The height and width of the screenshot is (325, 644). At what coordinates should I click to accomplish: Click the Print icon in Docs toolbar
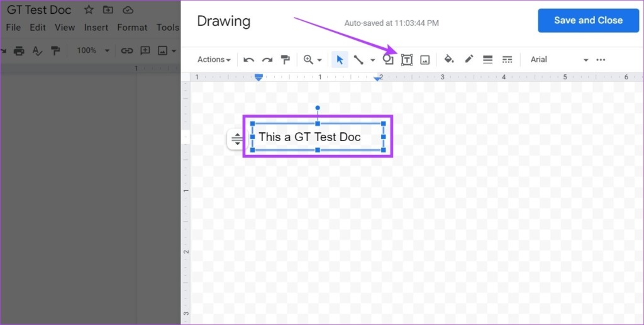pos(18,50)
